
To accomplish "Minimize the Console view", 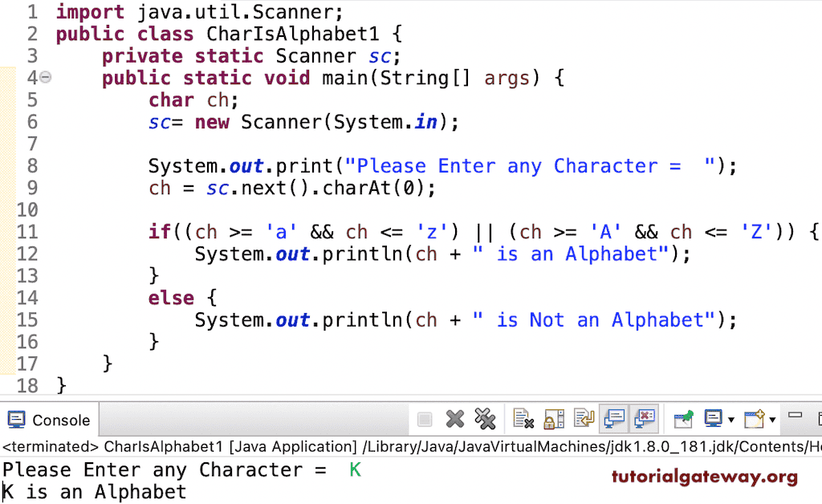I will 795,415.
